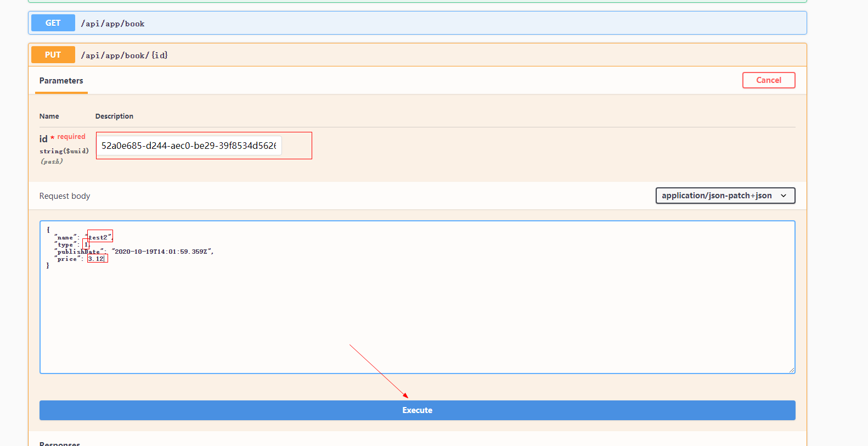Image resolution: width=868 pixels, height=446 pixels.
Task: Open the request body content type dropdown
Action: pyautogui.click(x=725, y=196)
